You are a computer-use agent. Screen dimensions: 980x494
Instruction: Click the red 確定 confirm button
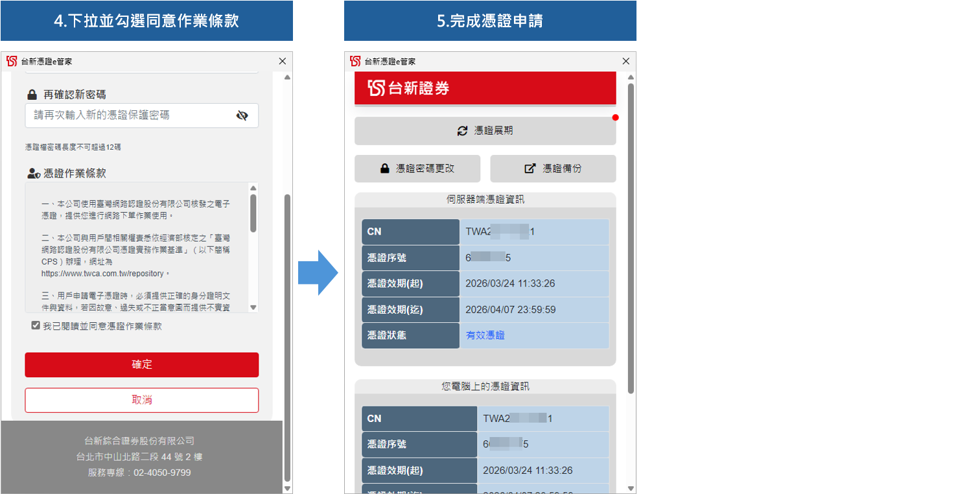coord(141,364)
